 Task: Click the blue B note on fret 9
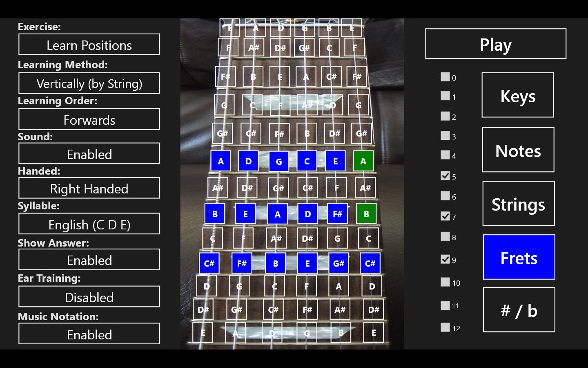point(276,263)
